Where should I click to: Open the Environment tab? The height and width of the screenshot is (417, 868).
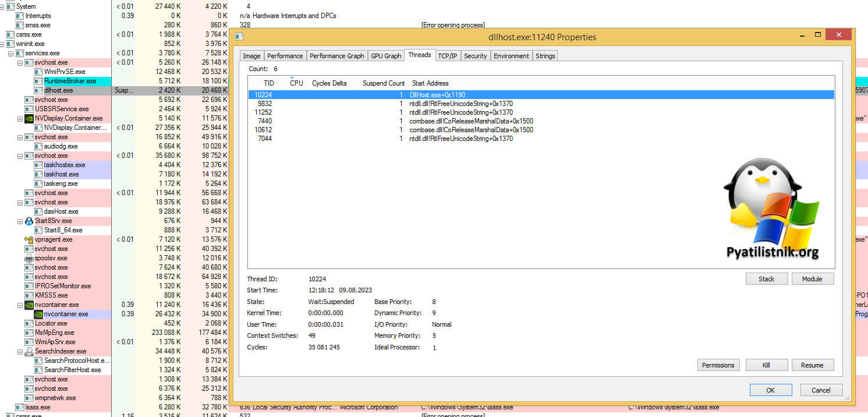tap(511, 56)
